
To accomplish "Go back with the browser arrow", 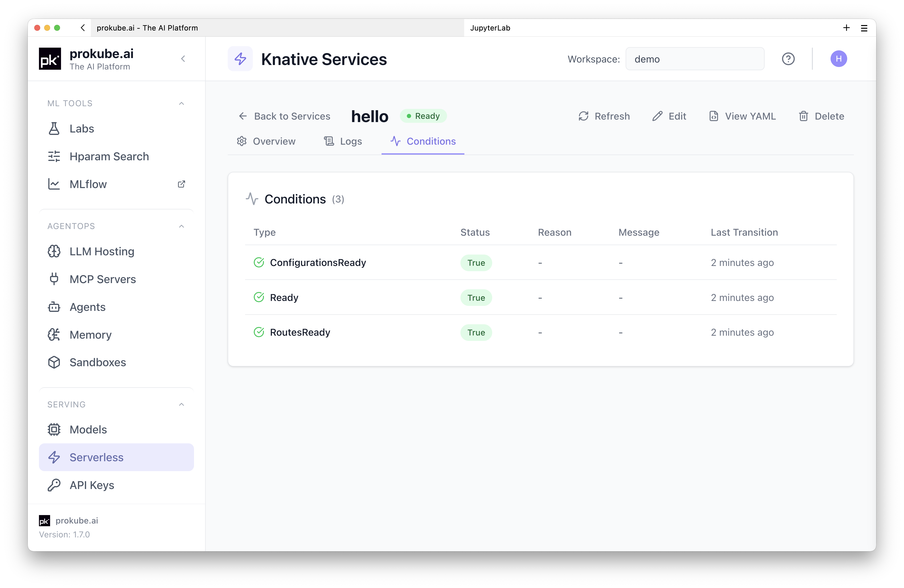I will pos(83,28).
